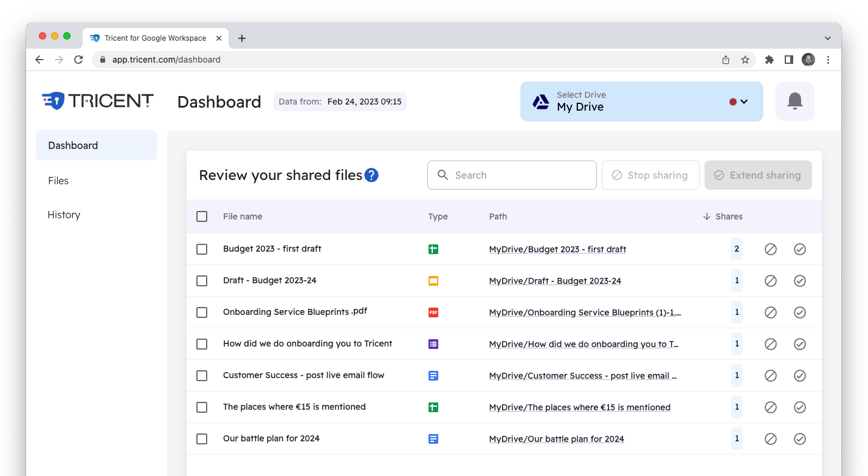The image size is (868, 476).
Task: Click the Type column header
Action: (438, 216)
